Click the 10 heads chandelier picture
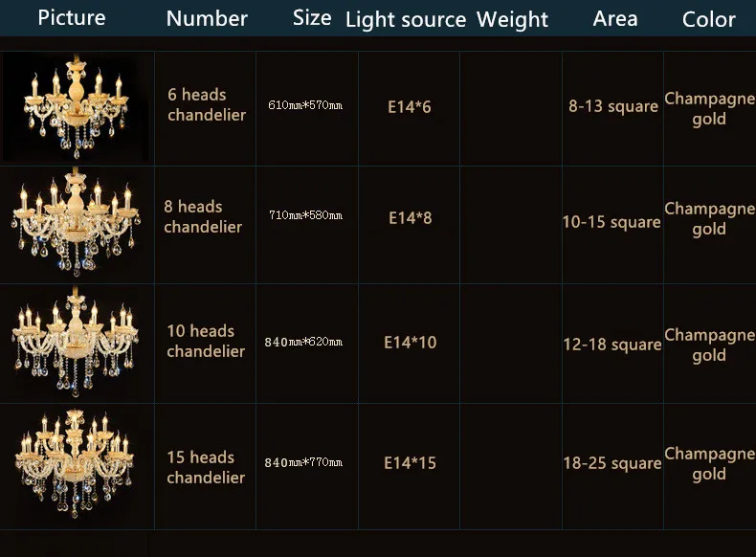The width and height of the screenshot is (756, 557). pyautogui.click(x=76, y=342)
